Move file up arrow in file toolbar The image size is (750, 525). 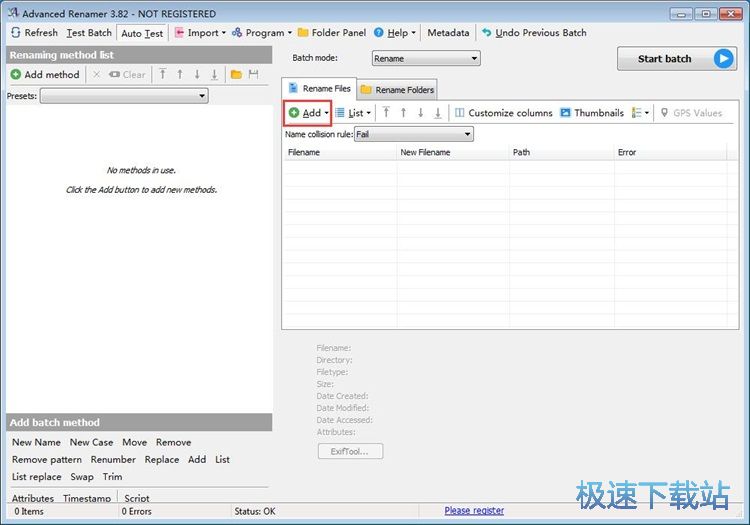point(403,112)
